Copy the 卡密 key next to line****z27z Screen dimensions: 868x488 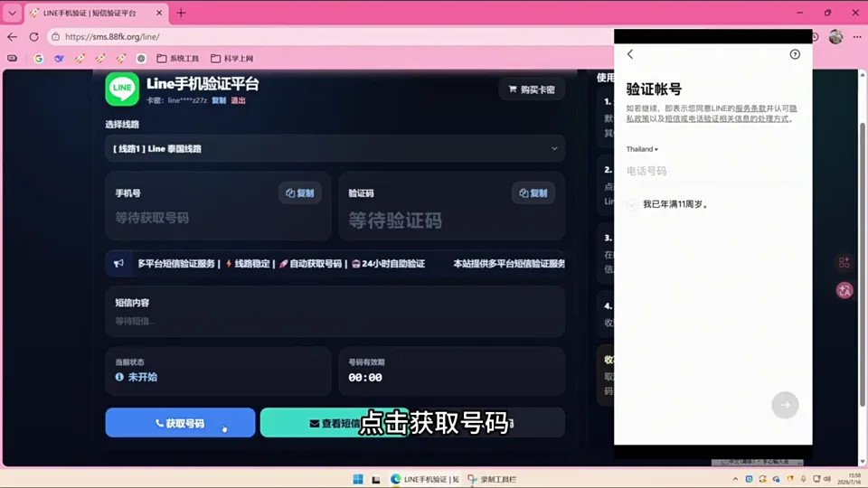(x=219, y=100)
